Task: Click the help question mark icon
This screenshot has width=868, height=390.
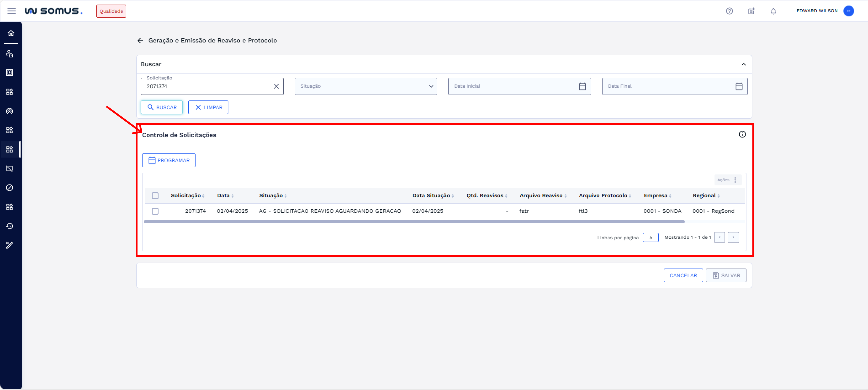Action: pyautogui.click(x=729, y=11)
